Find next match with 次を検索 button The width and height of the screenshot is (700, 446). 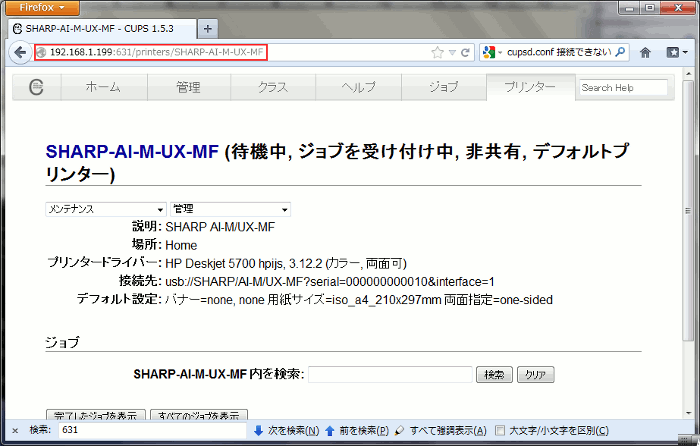[x=287, y=430]
